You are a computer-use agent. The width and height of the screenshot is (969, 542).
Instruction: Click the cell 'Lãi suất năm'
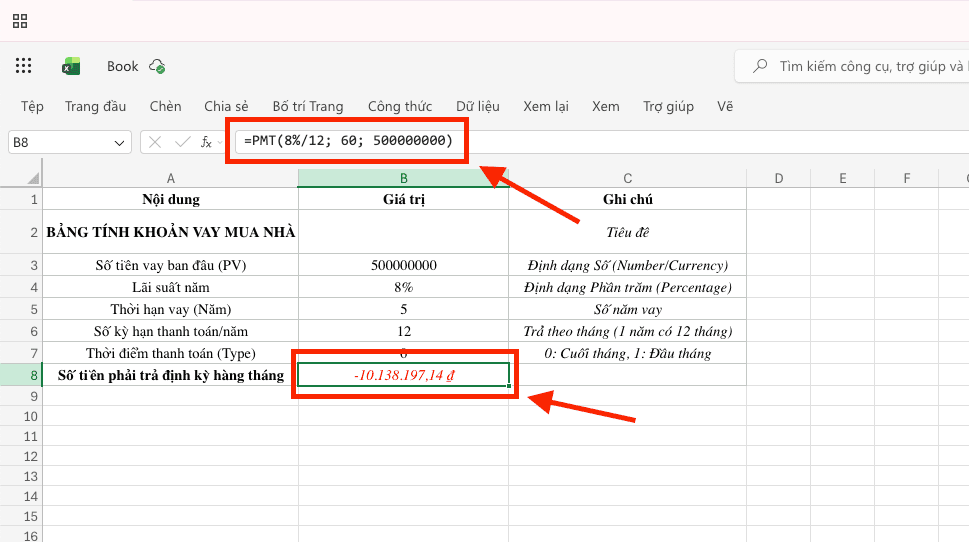[171, 287]
